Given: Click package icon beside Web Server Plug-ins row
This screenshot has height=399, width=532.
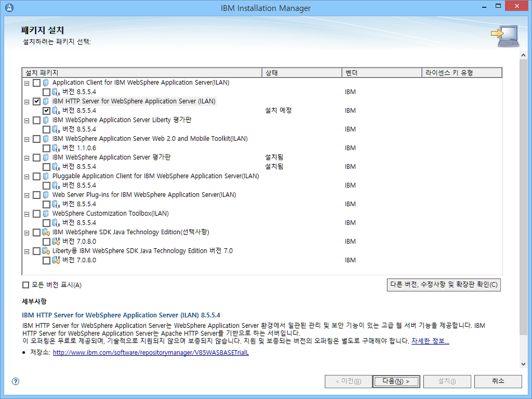Looking at the screenshot, I should click(x=46, y=194).
